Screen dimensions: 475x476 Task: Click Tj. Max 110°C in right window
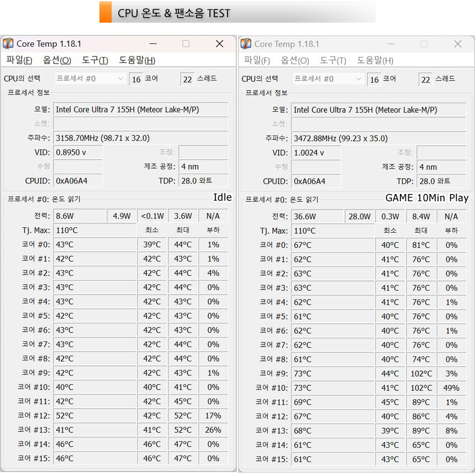coord(332,231)
